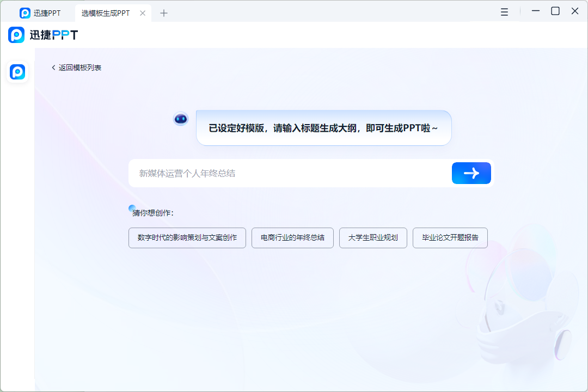Choose 数字时代的影响策划与文案创作 suggestion
This screenshot has width=588, height=392.
pos(187,238)
